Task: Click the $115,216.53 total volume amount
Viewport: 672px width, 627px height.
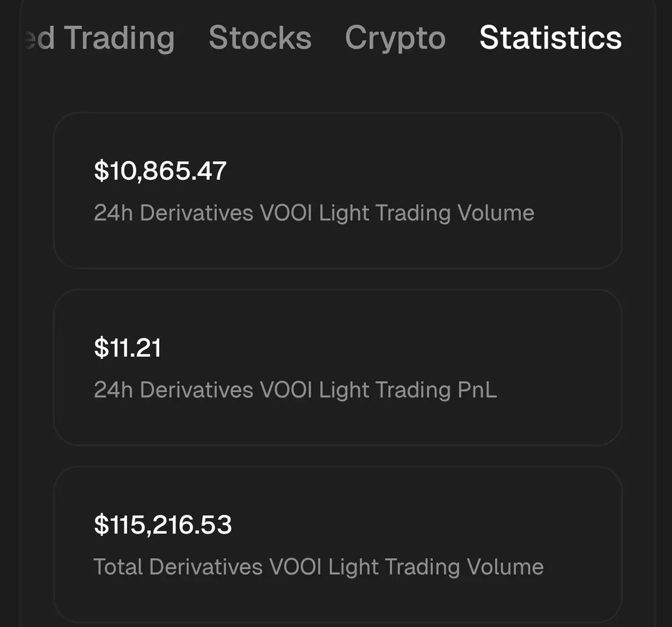Action: tap(162, 525)
